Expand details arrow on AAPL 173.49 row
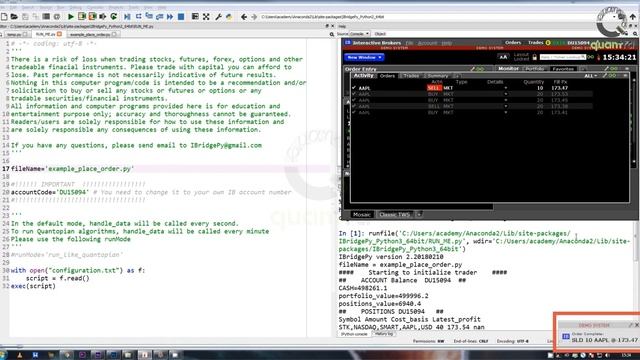Image resolution: width=640 pixels, height=360 pixels. 505,100
